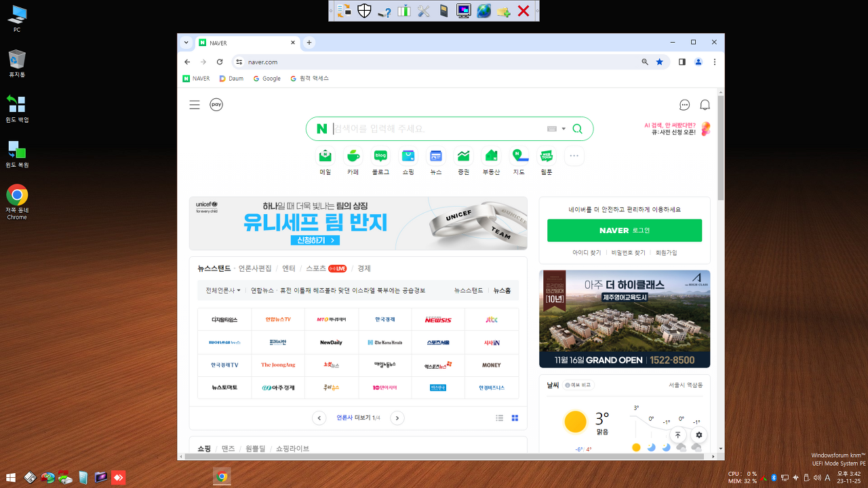Switch news stand to list view

[500, 418]
